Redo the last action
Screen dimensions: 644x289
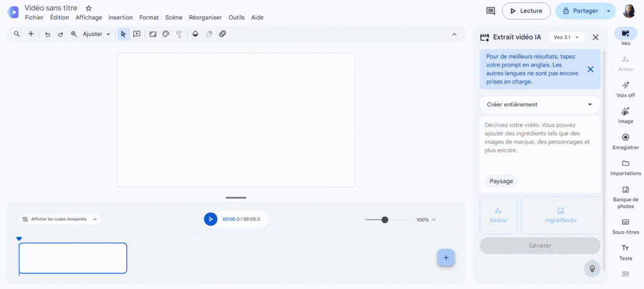click(60, 35)
